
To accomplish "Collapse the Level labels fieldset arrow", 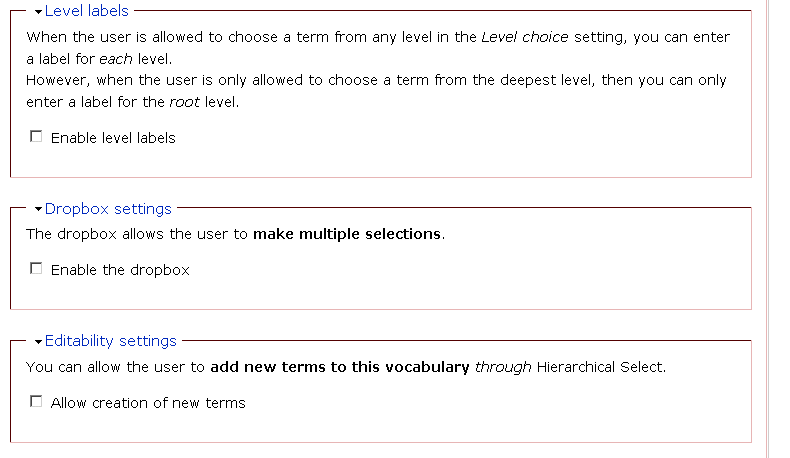I will point(38,12).
